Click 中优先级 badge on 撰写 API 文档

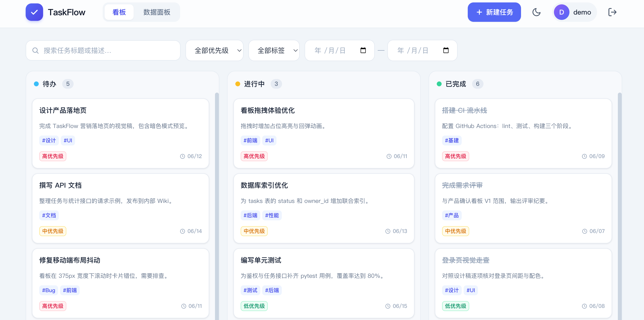53,231
